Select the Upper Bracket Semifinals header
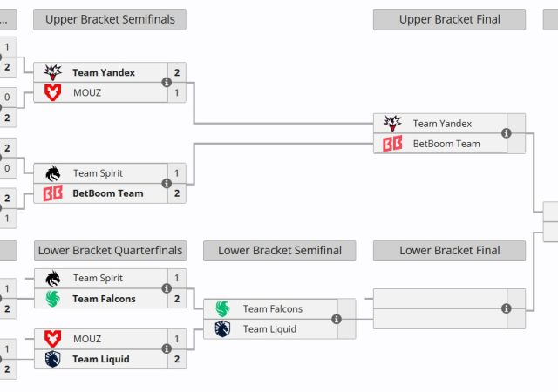Image resolution: width=558 pixels, height=392 pixels. point(110,19)
